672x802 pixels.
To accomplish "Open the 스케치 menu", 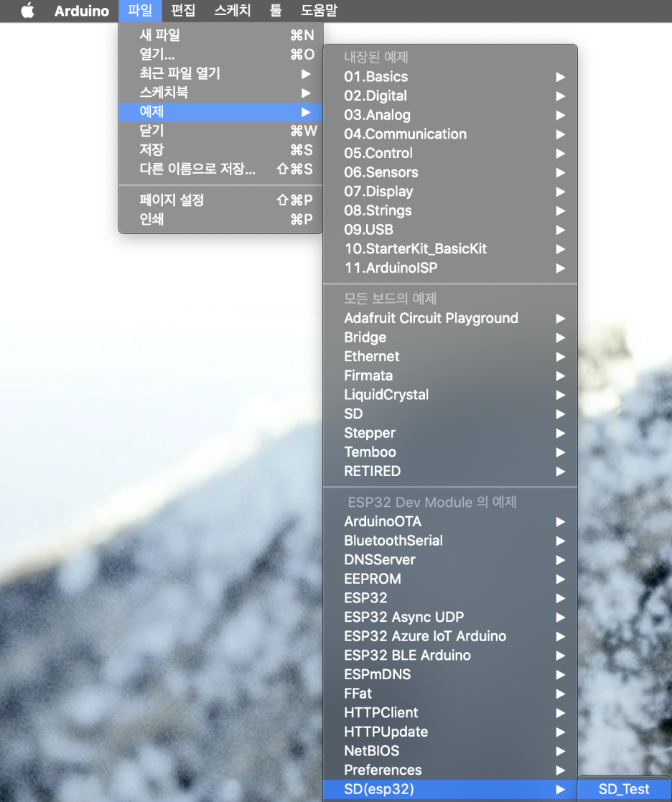I will [x=232, y=11].
